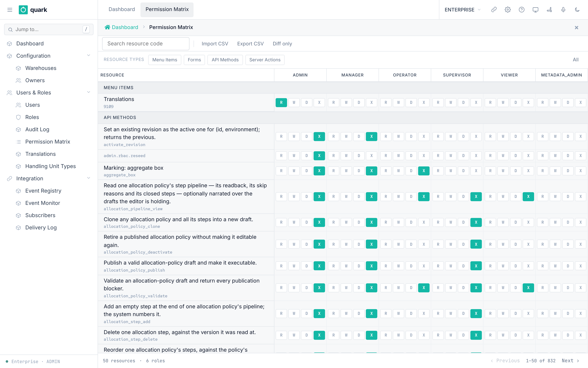The width and height of the screenshot is (588, 368).
Task: Click the quark logo icon
Action: tap(23, 10)
